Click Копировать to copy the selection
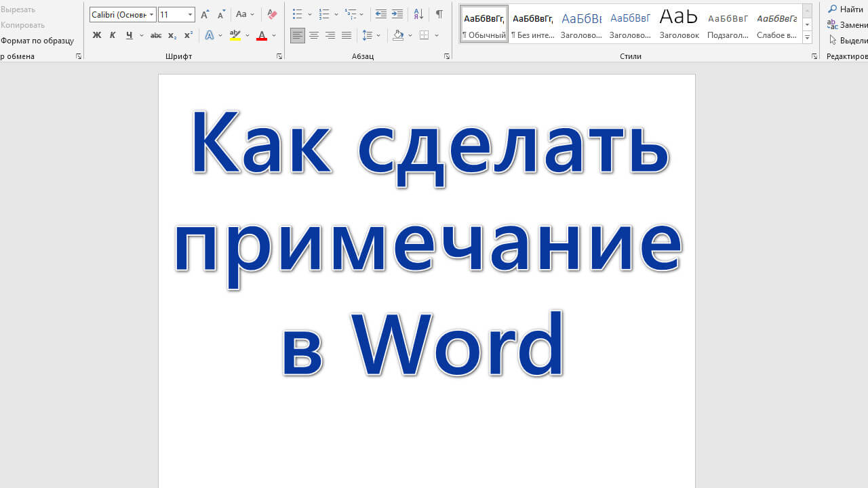The height and width of the screenshot is (488, 868). (x=22, y=25)
